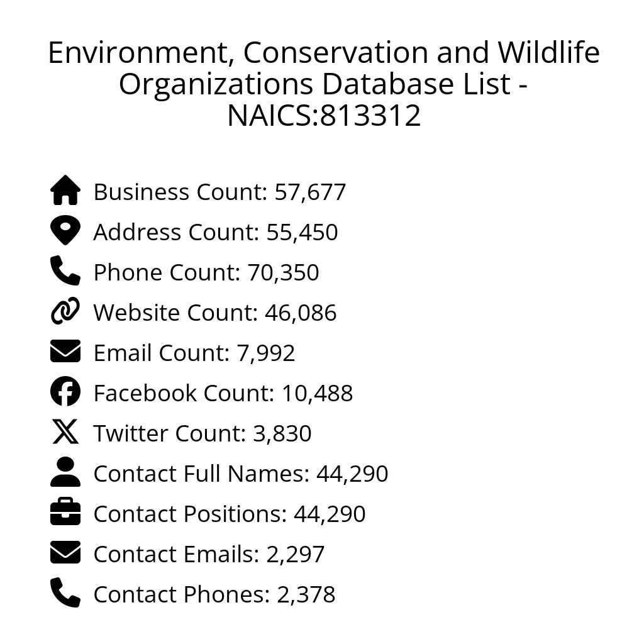Click the "Website Count: 46,086" text
Image resolution: width=644 pixels, height=644 pixels.
click(215, 313)
